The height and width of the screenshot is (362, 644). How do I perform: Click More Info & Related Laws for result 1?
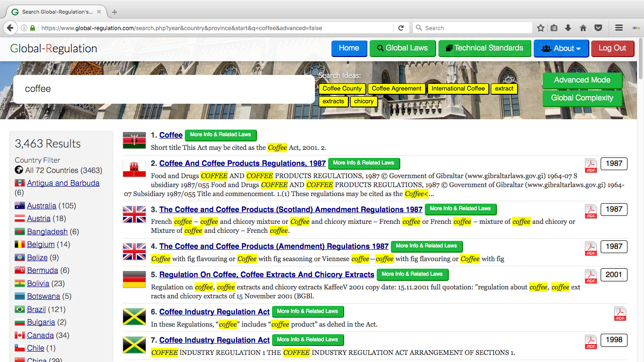(x=221, y=135)
